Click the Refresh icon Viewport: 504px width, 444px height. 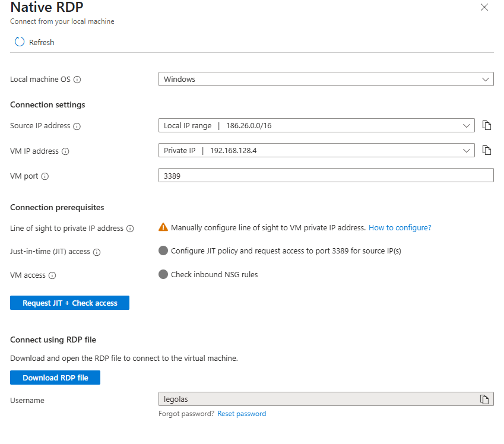(20, 42)
